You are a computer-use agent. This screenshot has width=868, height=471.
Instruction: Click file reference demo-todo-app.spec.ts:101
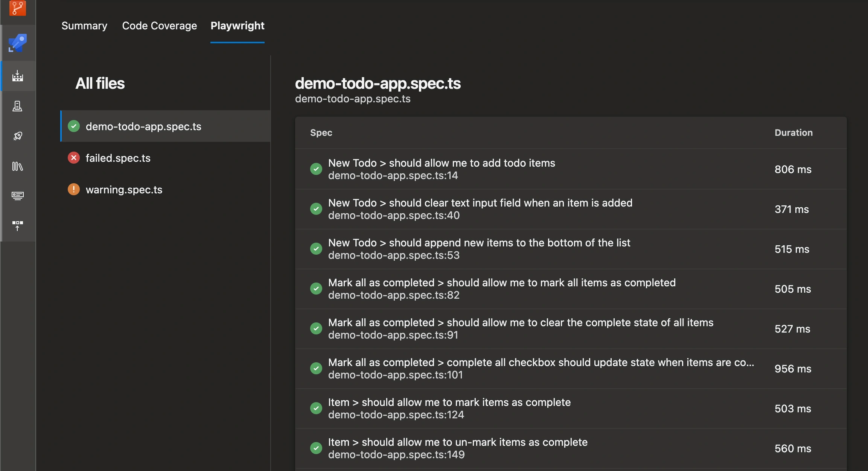click(x=395, y=375)
